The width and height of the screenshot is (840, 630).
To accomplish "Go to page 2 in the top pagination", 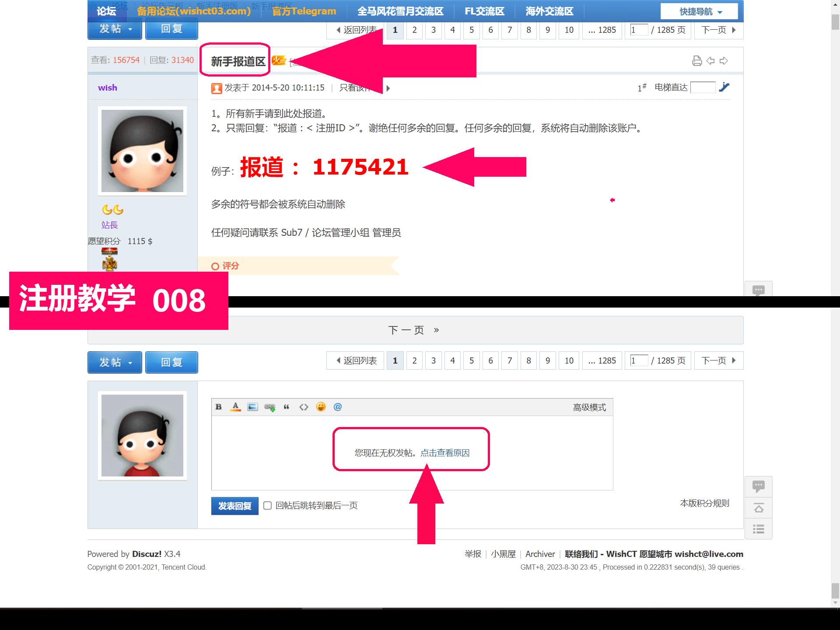I will coord(414,30).
